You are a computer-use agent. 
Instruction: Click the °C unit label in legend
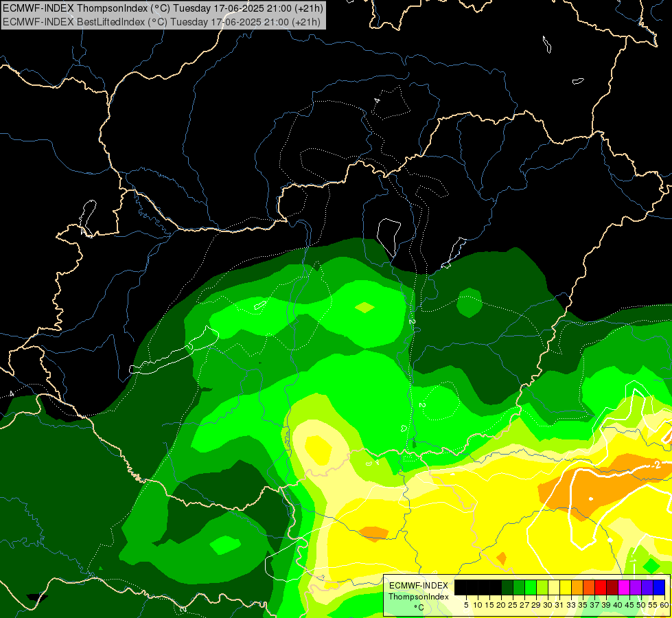pos(419,607)
